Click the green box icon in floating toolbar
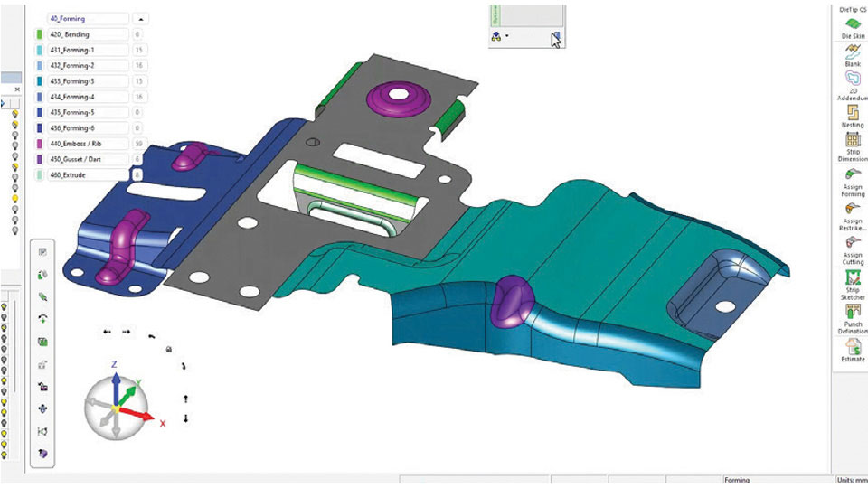Image resolution: width=868 pixels, height=488 pixels. click(x=42, y=342)
